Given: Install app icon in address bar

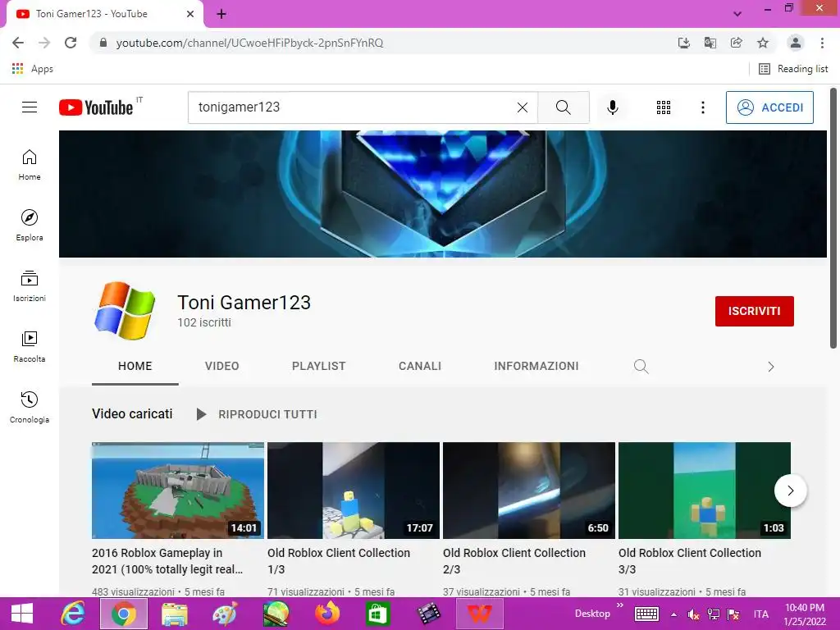Looking at the screenshot, I should point(683,43).
